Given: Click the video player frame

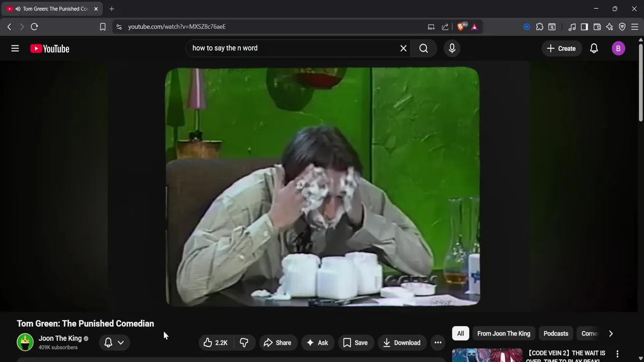Looking at the screenshot, I should [x=322, y=186].
